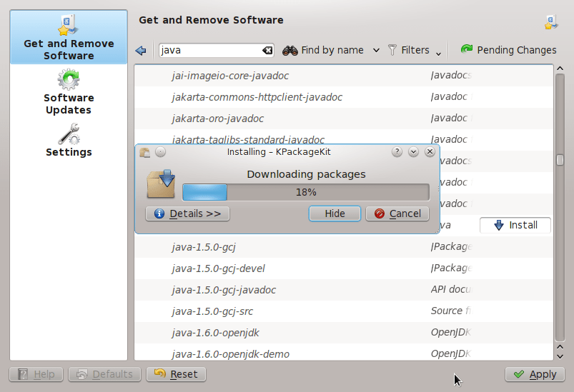This screenshot has height=392, width=574.
Task: Close the Installing KPackageKit dialog
Action: click(430, 152)
